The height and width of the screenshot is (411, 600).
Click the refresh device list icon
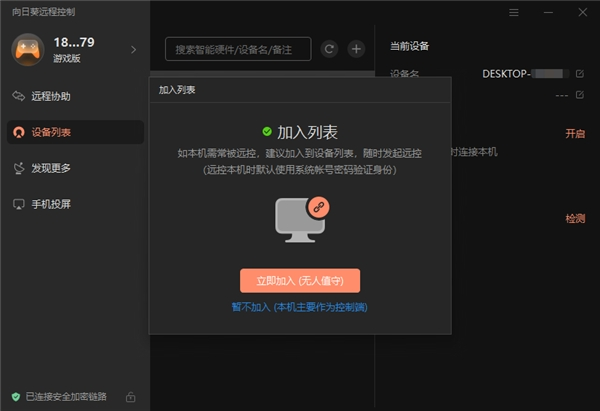(329, 48)
